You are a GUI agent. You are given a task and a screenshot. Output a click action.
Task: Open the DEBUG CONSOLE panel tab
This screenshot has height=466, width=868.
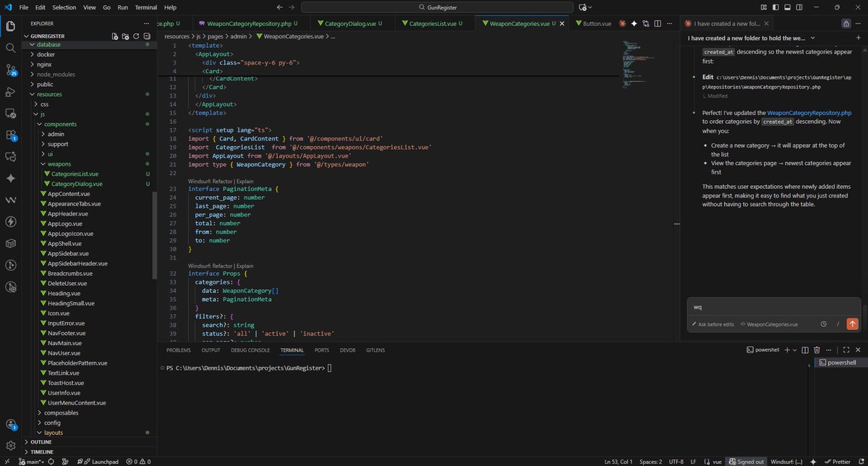click(x=250, y=349)
